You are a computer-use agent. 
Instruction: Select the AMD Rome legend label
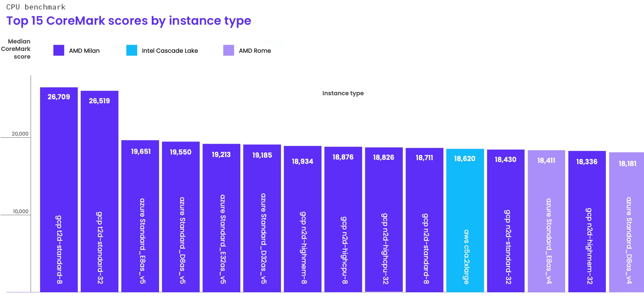[x=255, y=51]
